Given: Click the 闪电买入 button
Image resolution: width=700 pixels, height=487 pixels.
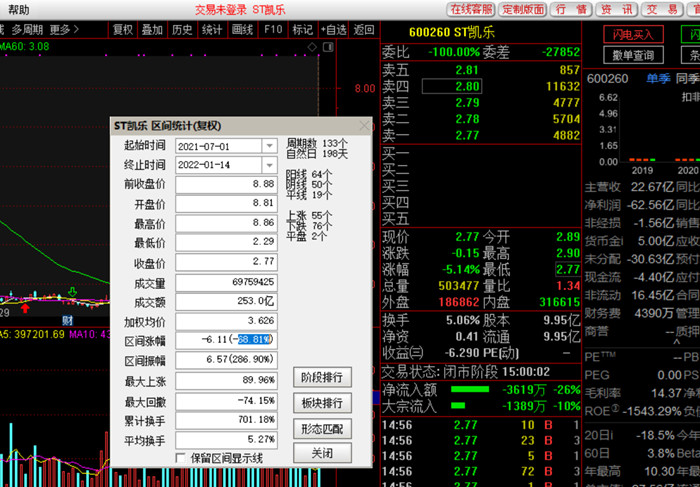Looking at the screenshot, I should click(633, 34).
